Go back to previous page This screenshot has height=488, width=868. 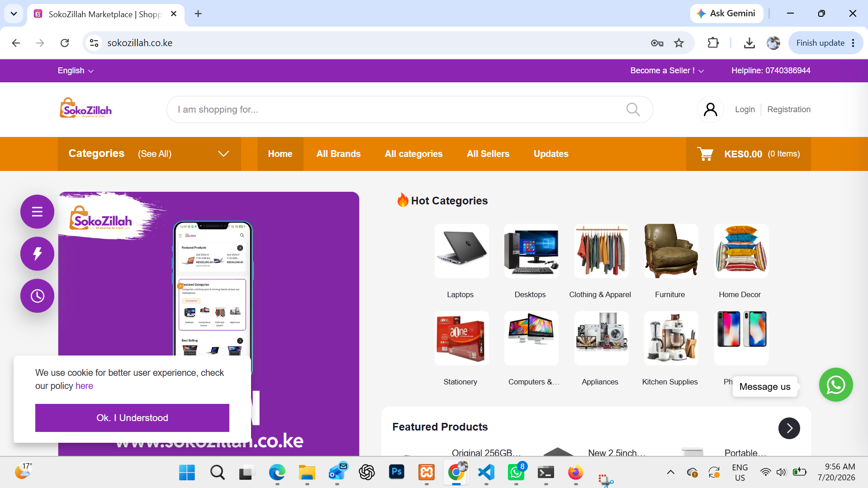click(16, 43)
